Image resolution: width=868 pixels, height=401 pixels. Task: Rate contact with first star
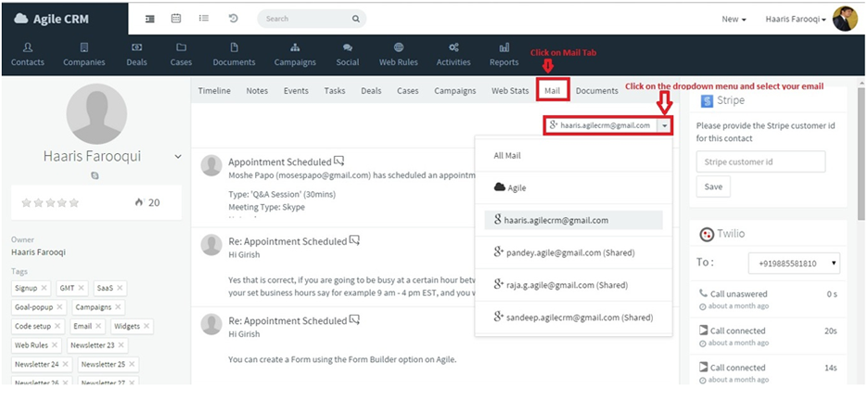pyautogui.click(x=26, y=202)
